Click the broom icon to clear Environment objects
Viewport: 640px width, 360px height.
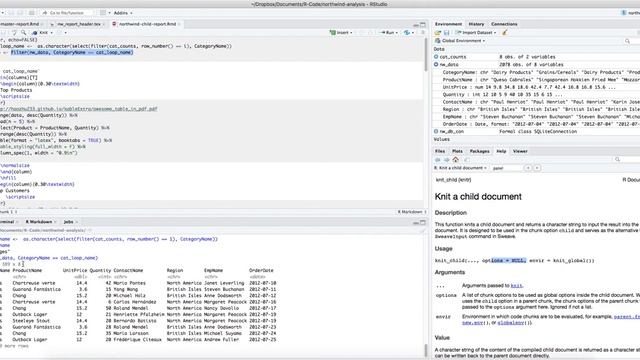coord(505,33)
